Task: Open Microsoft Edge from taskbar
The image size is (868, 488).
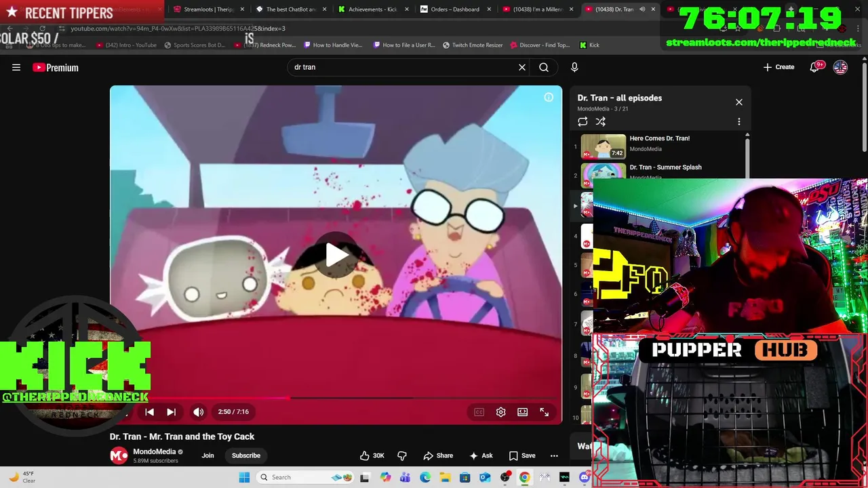Action: 425,477
